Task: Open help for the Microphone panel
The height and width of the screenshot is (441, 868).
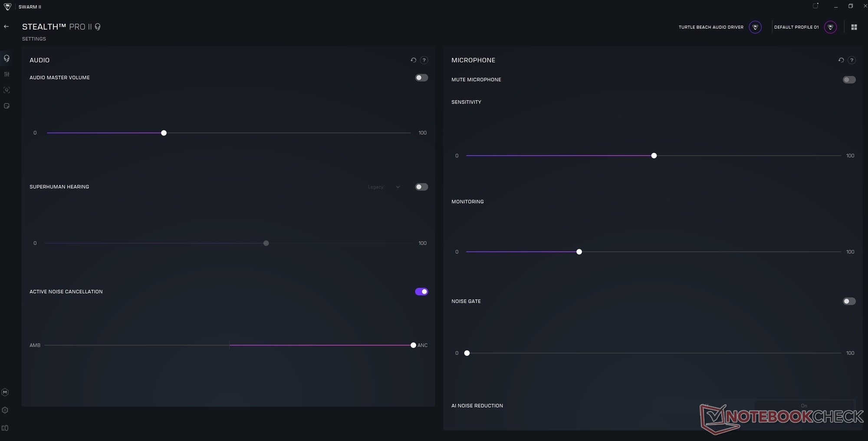Action: (x=852, y=60)
